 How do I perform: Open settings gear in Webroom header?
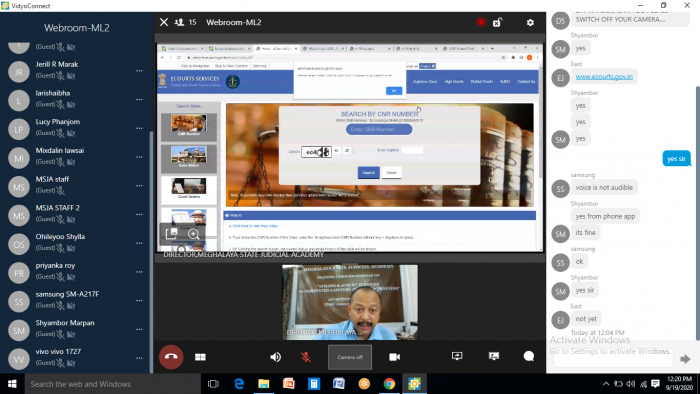click(530, 22)
